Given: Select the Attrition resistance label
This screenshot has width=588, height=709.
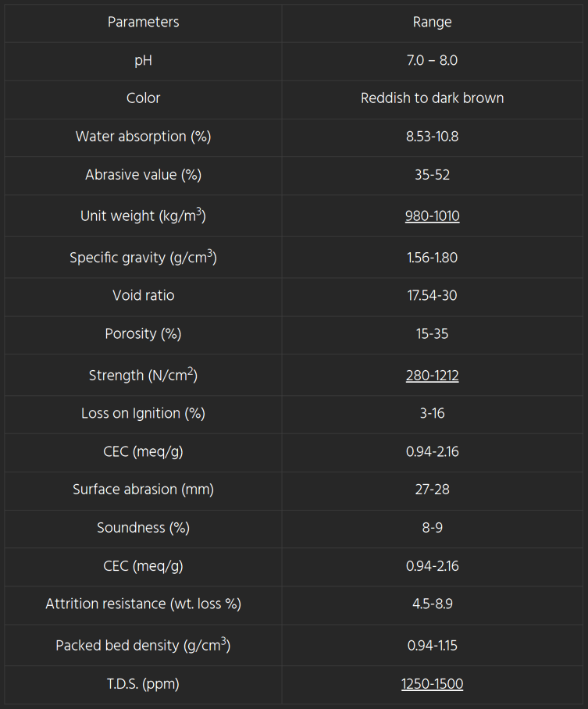Looking at the screenshot, I should pyautogui.click(x=143, y=604).
